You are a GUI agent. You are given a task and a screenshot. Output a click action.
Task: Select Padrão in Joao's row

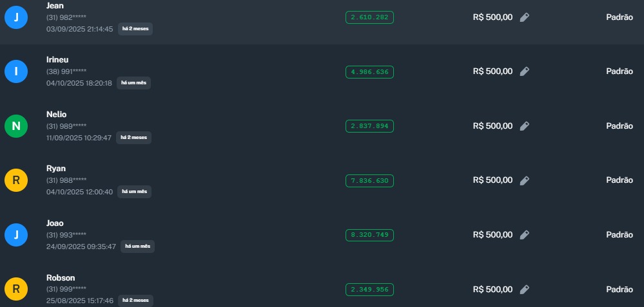click(x=620, y=235)
